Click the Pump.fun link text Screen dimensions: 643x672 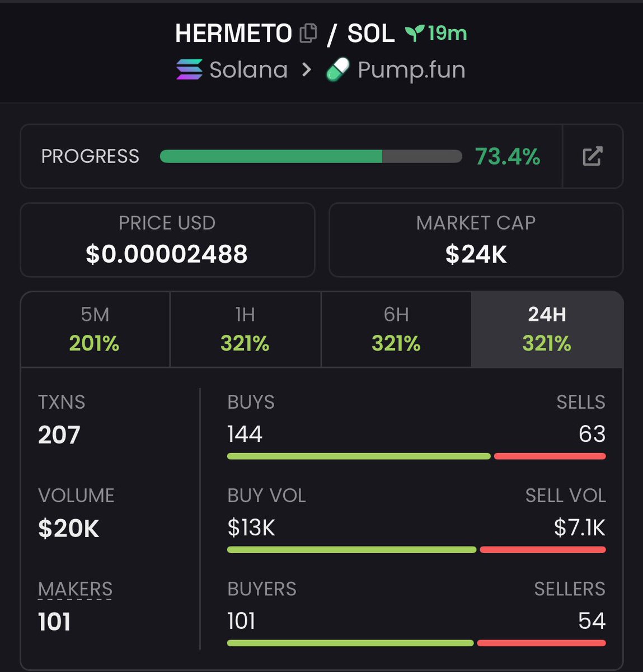(x=411, y=70)
